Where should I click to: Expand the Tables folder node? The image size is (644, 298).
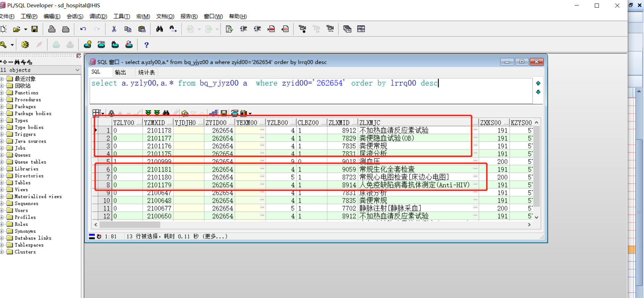coord(2,183)
